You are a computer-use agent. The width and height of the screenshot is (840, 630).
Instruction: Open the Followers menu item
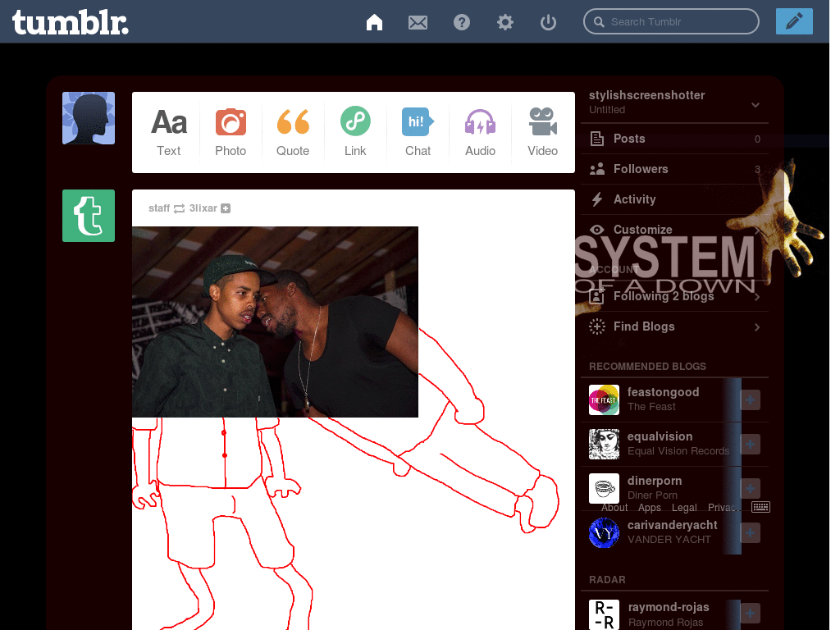pos(674,169)
